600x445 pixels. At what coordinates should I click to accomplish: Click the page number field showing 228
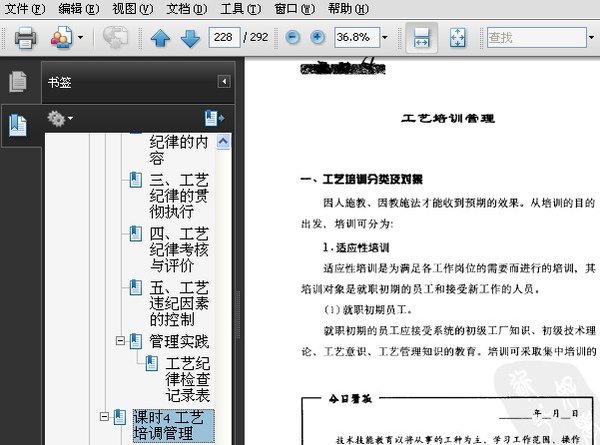pos(225,37)
